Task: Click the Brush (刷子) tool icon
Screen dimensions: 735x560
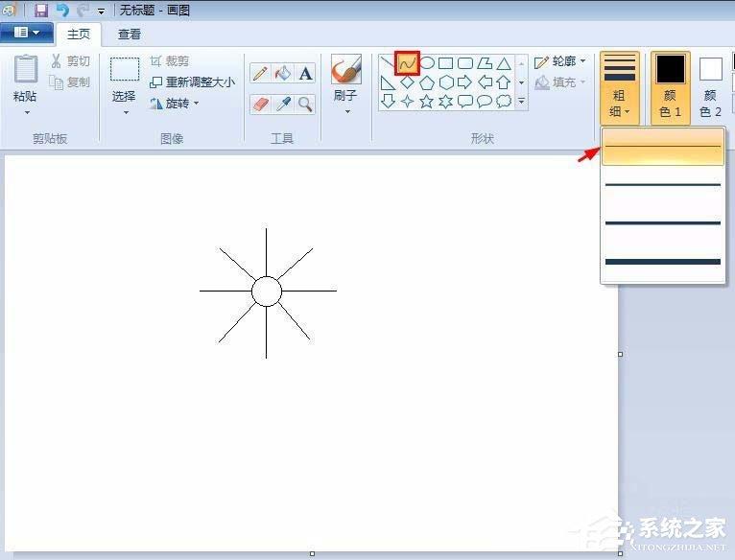Action: pos(346,69)
